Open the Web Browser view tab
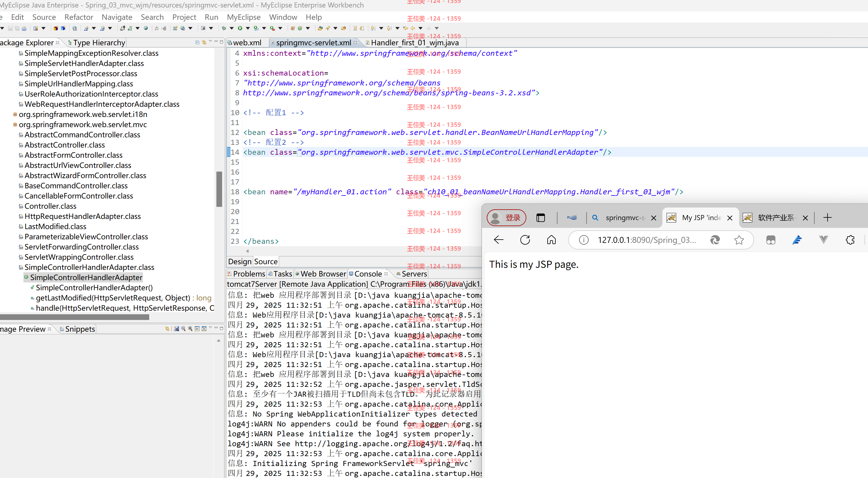This screenshot has width=868, height=478. (320, 274)
